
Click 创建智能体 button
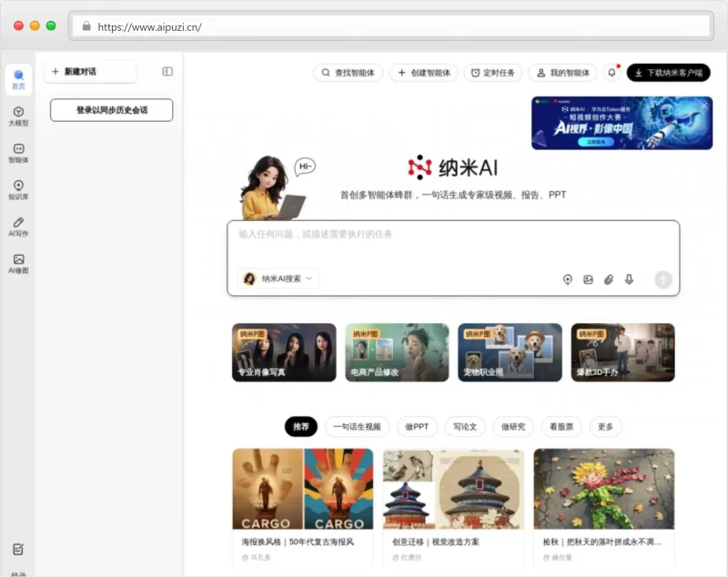pos(424,73)
